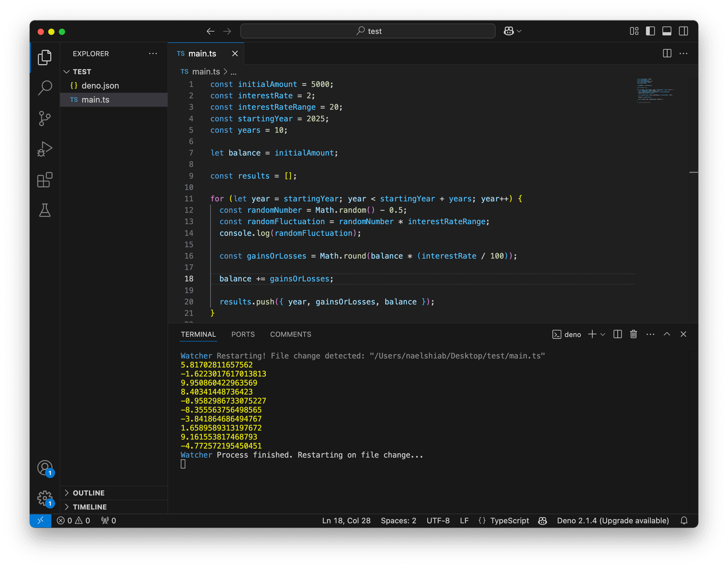The height and width of the screenshot is (567, 728).
Task: Toggle the Primary Side Bar visibility
Action: point(650,31)
